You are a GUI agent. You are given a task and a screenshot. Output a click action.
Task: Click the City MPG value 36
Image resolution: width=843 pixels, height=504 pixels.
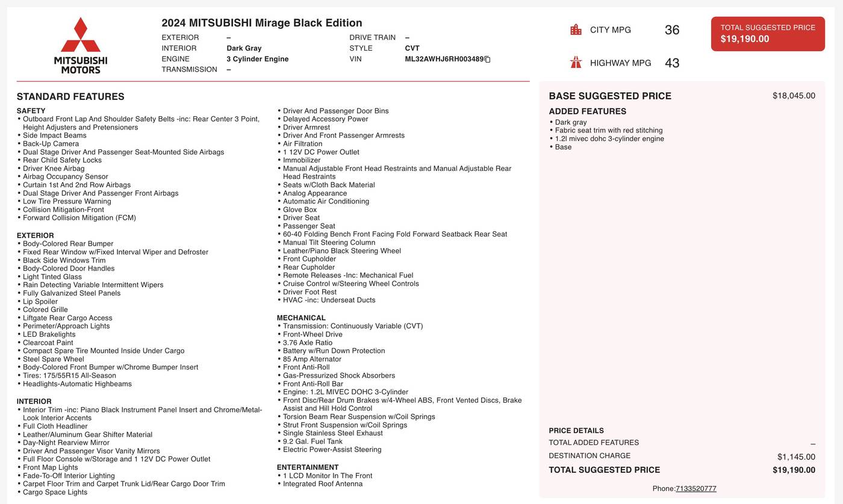tap(672, 30)
